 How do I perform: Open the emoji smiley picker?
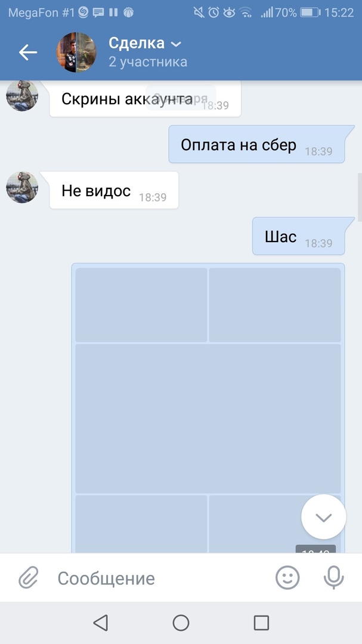point(287,578)
